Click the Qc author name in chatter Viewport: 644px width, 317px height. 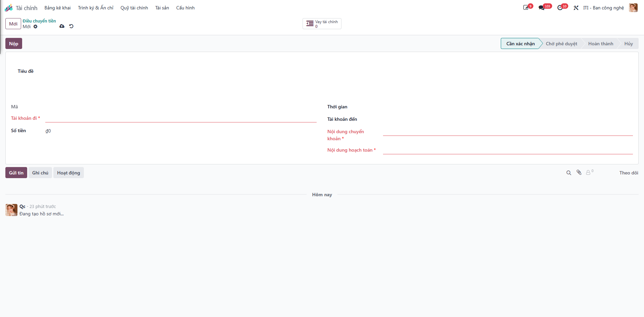pos(22,206)
